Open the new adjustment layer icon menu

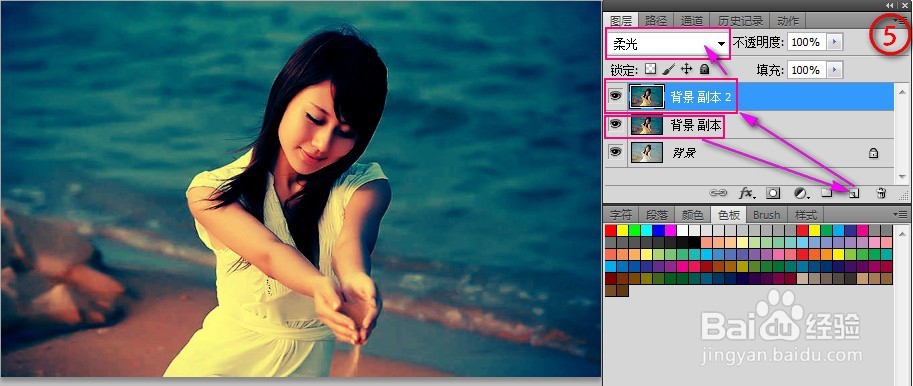coord(802,193)
